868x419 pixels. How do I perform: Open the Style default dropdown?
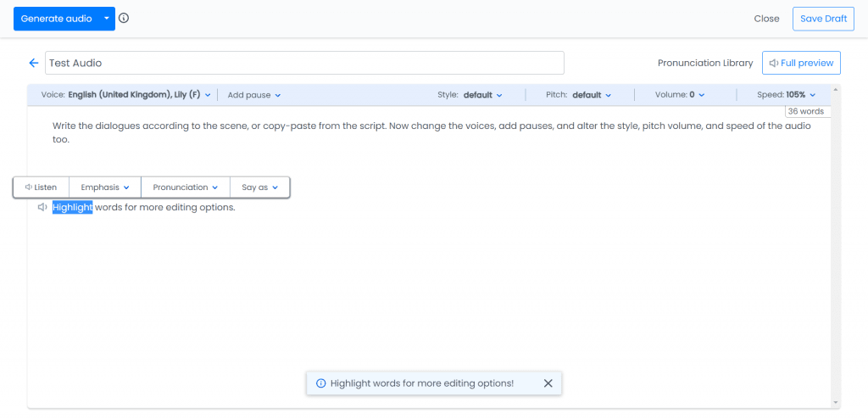coord(470,95)
